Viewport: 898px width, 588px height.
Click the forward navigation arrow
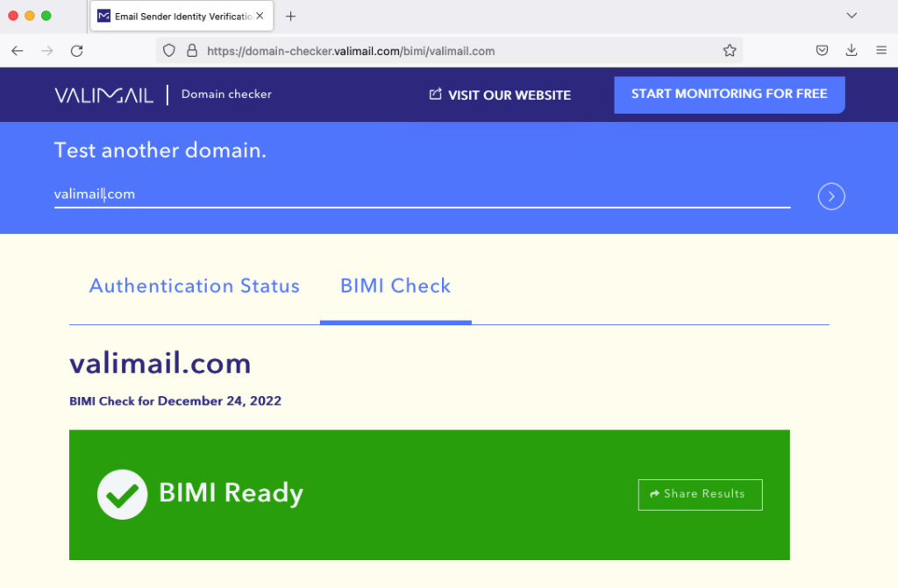[47, 51]
